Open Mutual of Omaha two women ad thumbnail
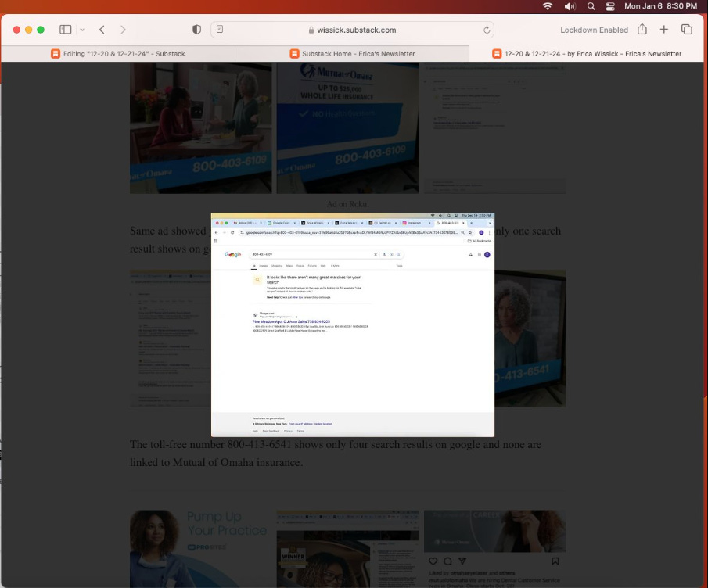 point(200,128)
